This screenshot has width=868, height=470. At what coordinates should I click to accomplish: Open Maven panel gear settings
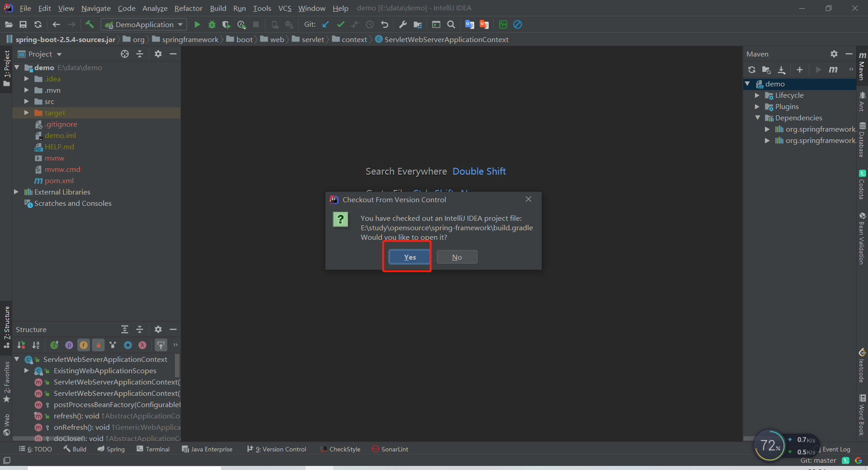[834, 54]
